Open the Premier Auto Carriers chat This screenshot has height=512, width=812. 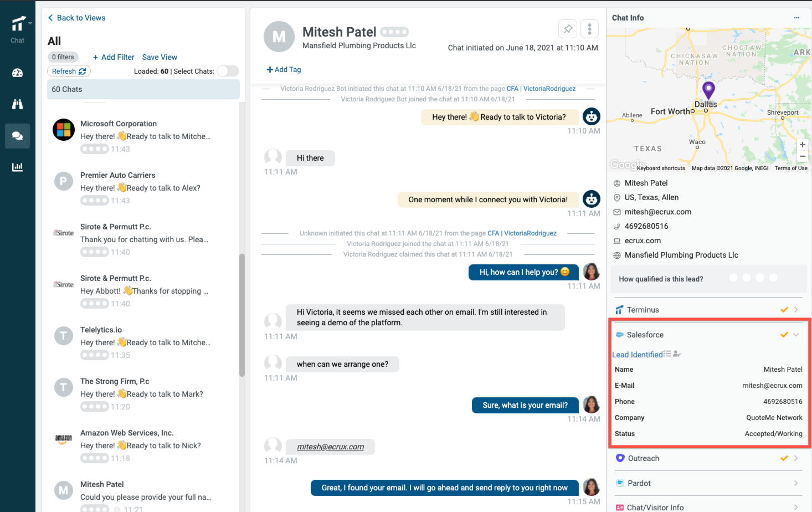pyautogui.click(x=143, y=187)
